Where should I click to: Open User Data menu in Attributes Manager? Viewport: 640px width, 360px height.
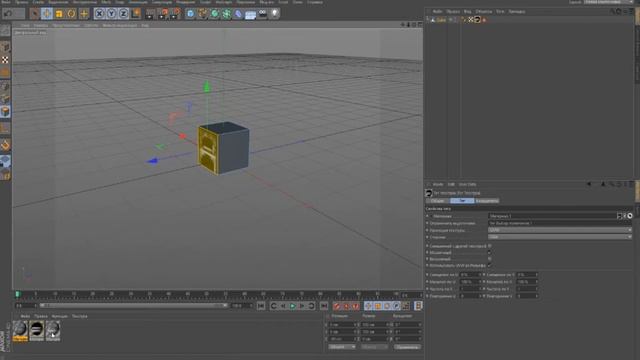[x=467, y=184]
